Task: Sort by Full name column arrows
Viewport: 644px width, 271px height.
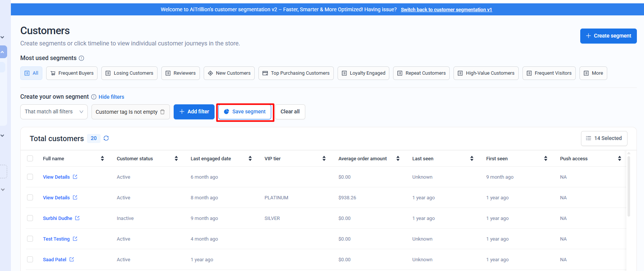Action: pyautogui.click(x=102, y=158)
